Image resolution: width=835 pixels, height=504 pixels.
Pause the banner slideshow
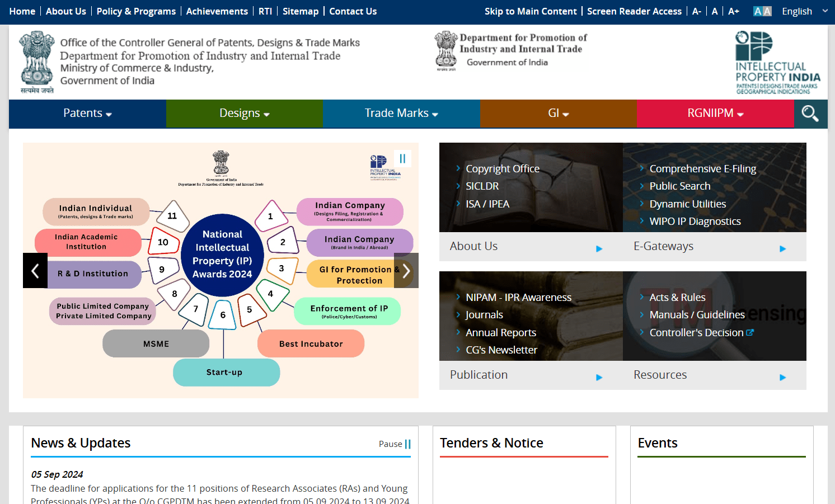[x=402, y=158]
